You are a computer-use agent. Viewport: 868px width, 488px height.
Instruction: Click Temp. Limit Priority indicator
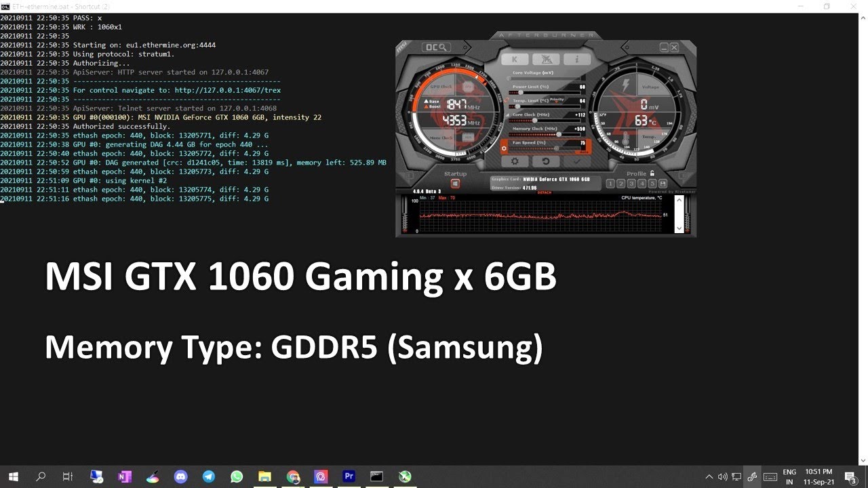click(x=557, y=100)
